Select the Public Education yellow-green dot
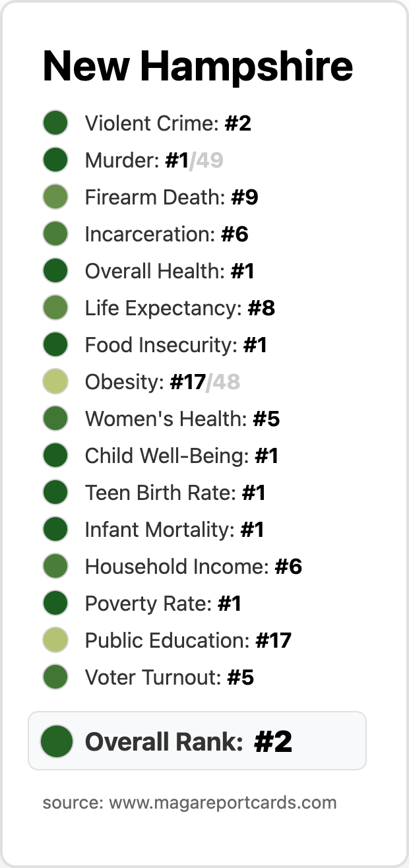This screenshot has height=868, width=409. tap(56, 640)
